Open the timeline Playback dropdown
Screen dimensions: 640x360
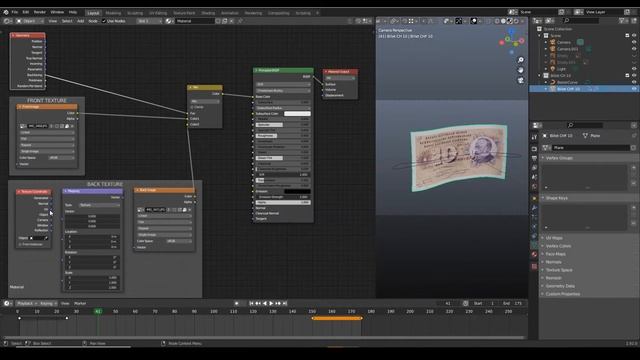click(27, 303)
